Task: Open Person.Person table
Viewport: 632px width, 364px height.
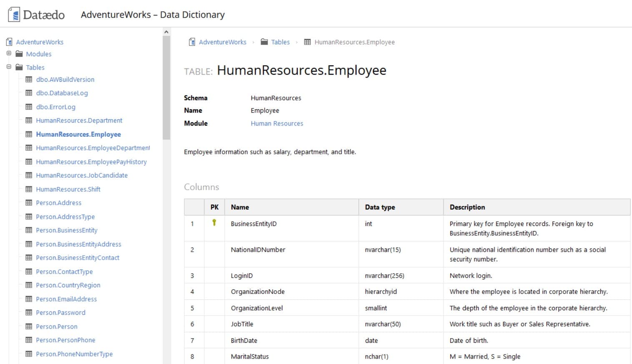Action: click(56, 326)
